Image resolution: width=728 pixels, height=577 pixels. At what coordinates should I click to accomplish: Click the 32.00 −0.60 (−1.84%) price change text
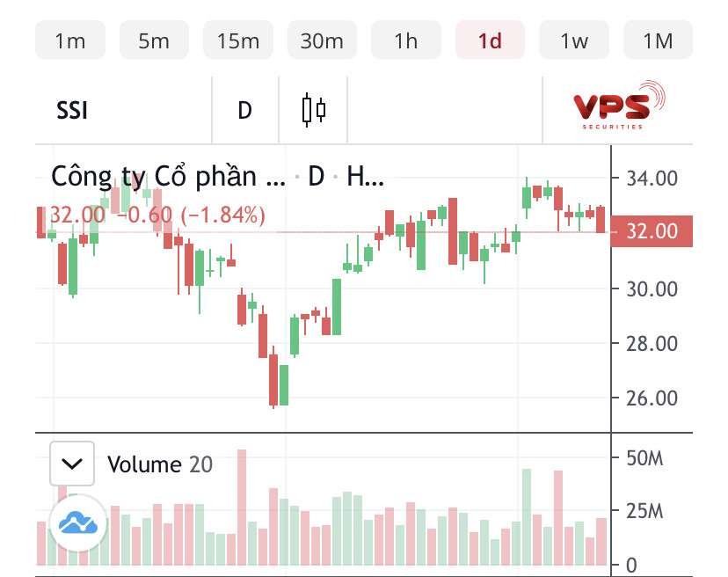tap(157, 215)
